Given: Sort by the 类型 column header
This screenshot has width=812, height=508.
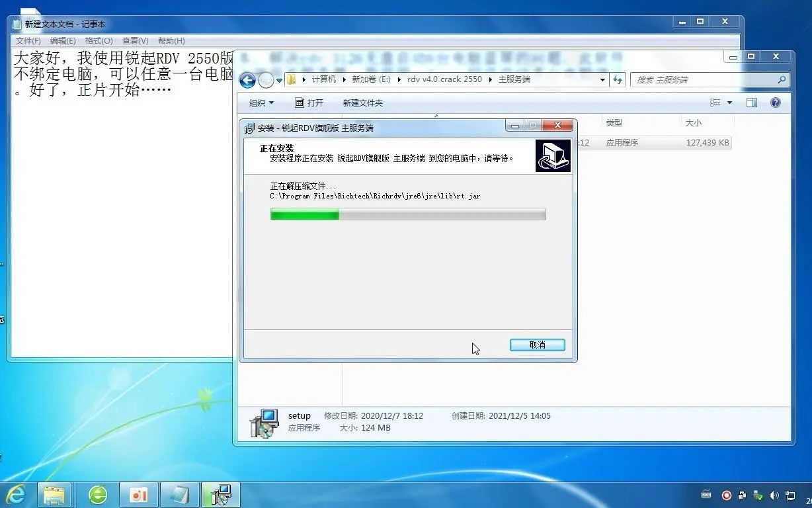Looking at the screenshot, I should (x=614, y=123).
